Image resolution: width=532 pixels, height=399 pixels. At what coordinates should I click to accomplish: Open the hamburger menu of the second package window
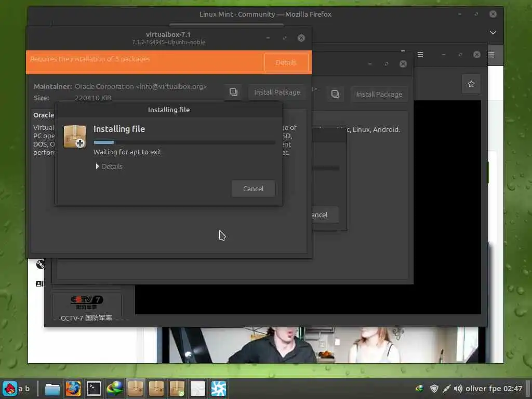pyautogui.click(x=420, y=55)
